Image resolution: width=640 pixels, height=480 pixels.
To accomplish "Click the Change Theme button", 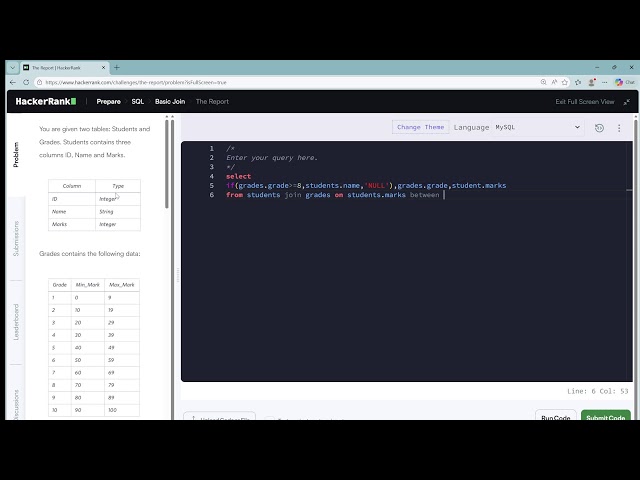I will 420,127.
